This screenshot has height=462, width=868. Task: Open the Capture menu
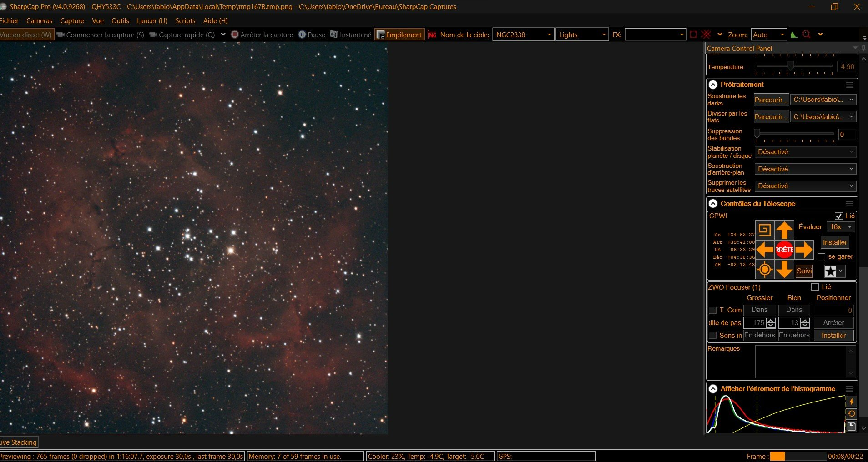click(x=72, y=21)
